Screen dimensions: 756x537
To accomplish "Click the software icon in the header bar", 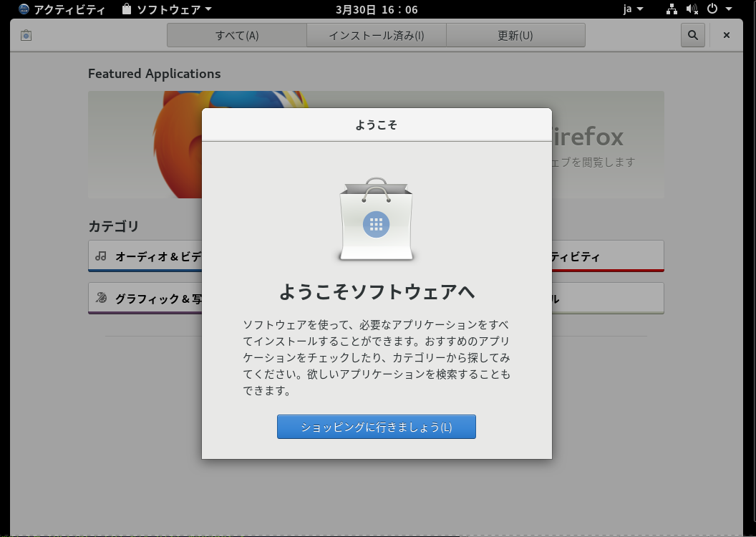I will tap(26, 35).
